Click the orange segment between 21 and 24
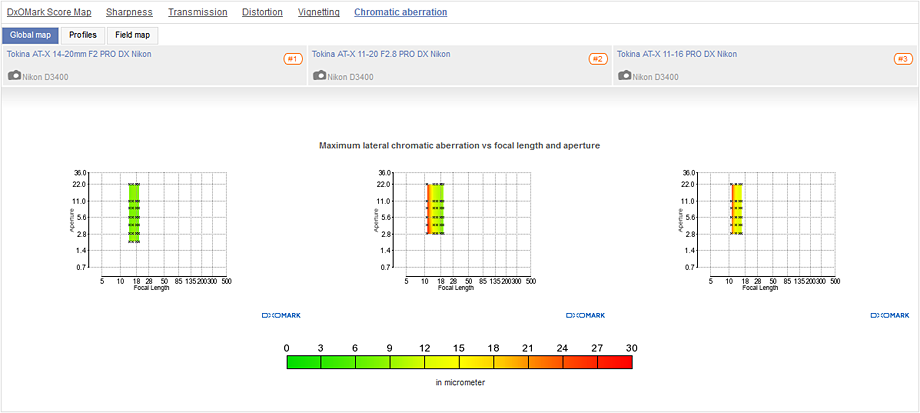Image resolution: width=920 pixels, height=413 pixels. pos(546,363)
